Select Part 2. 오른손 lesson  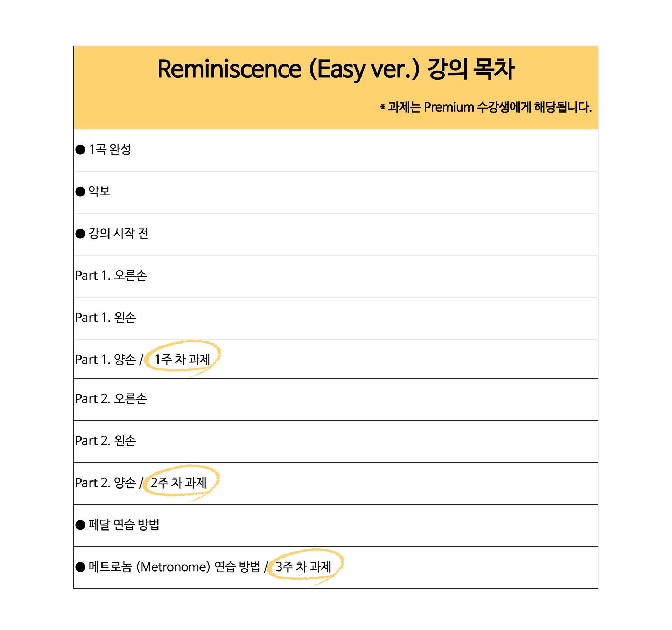111,399
